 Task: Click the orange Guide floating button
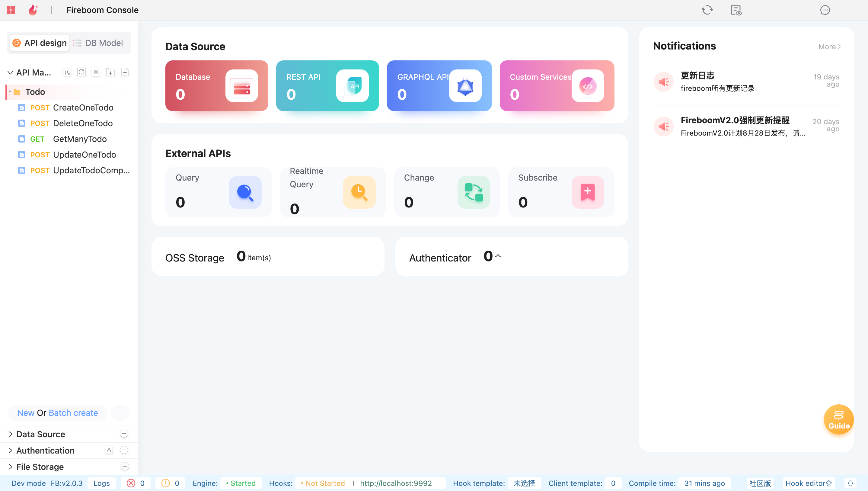click(838, 419)
